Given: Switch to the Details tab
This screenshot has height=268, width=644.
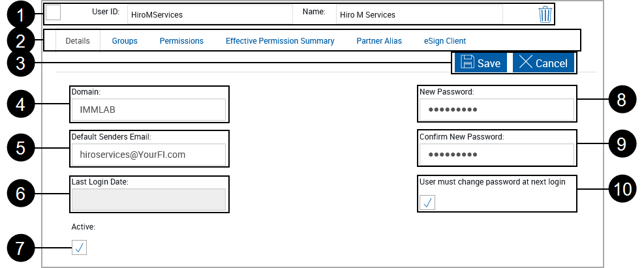Looking at the screenshot, I should point(78,41).
